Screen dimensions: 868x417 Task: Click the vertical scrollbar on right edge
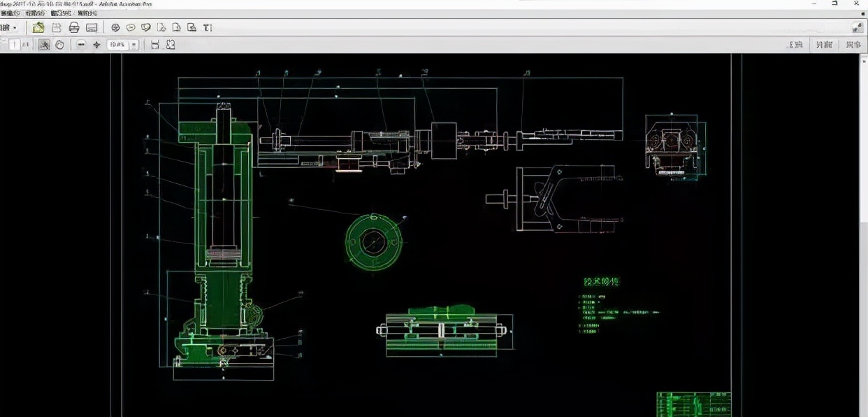(x=863, y=235)
